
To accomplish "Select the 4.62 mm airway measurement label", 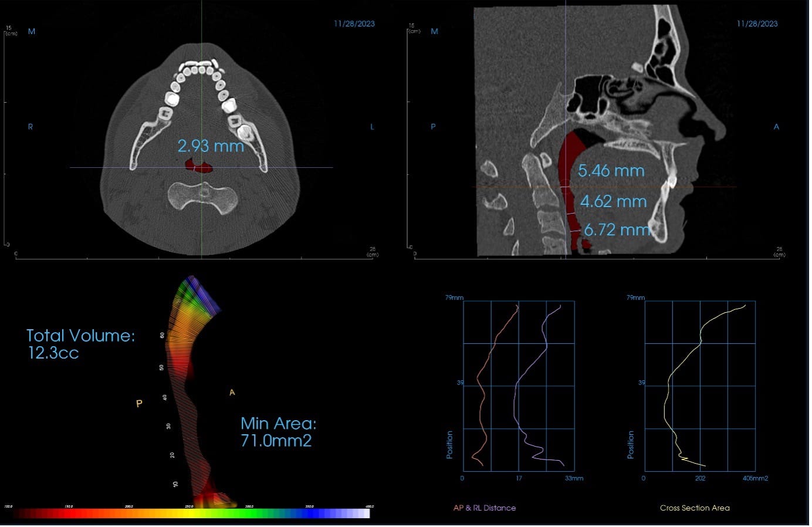I will (x=613, y=201).
